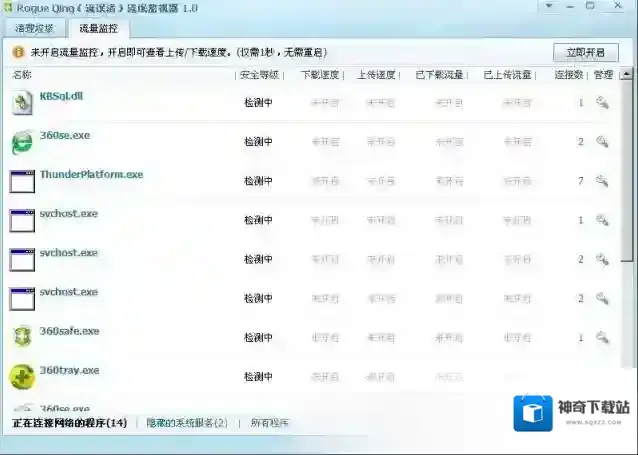Click the scrollbar up arrow
The width and height of the screenshot is (638, 455).
click(626, 74)
